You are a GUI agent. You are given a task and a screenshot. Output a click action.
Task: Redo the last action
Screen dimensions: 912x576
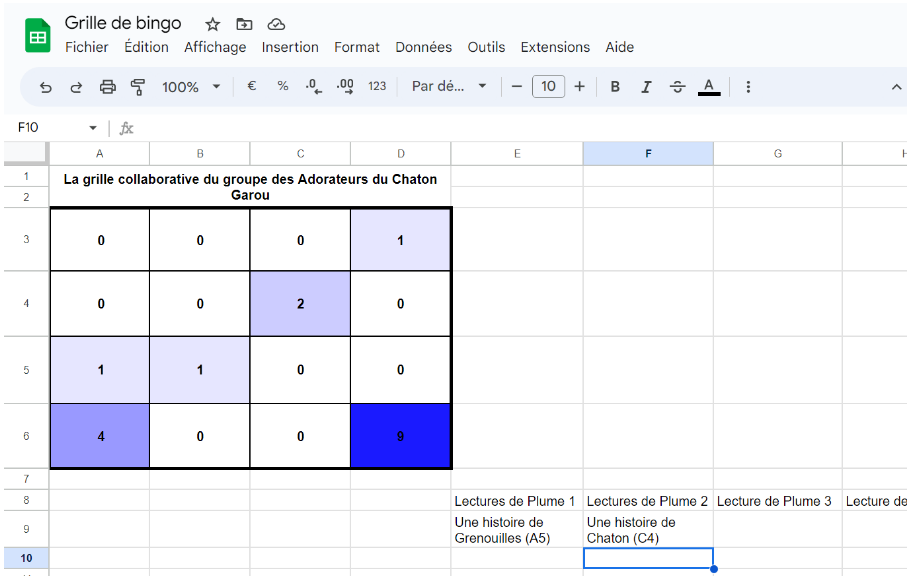[76, 87]
